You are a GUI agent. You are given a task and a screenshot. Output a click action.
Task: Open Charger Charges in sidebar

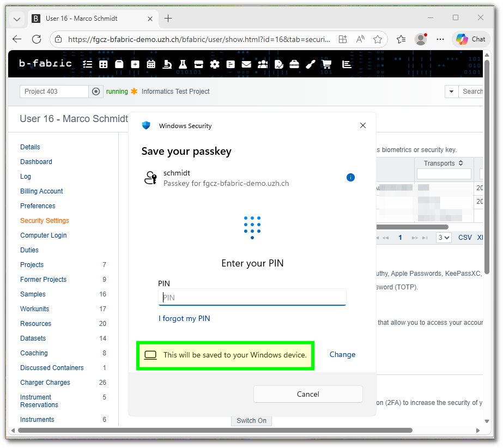(x=45, y=383)
